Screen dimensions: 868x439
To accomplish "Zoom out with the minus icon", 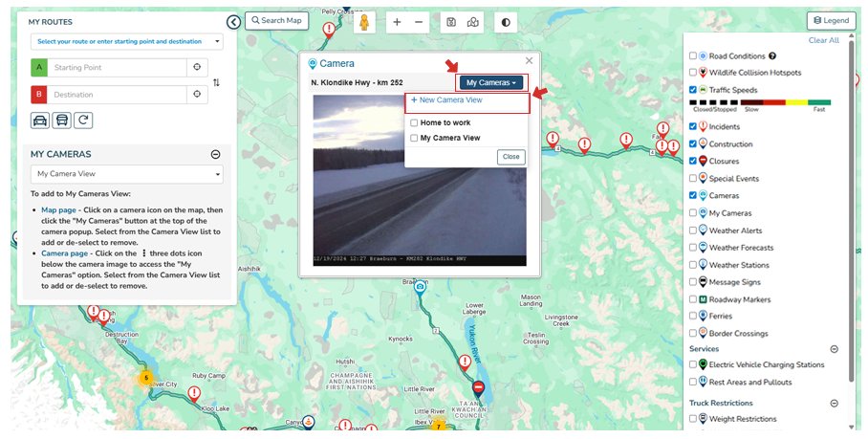I will (x=420, y=22).
